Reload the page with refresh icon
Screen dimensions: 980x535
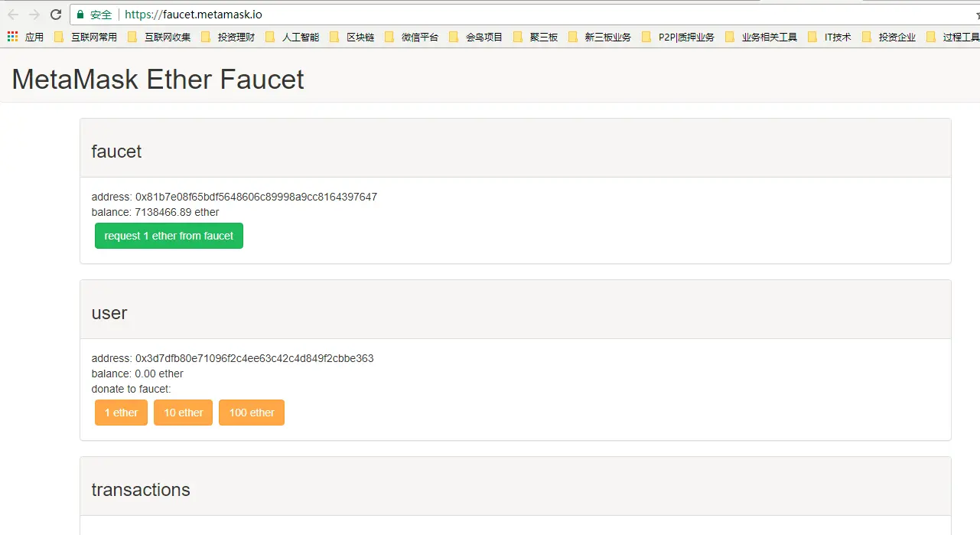pyautogui.click(x=56, y=15)
